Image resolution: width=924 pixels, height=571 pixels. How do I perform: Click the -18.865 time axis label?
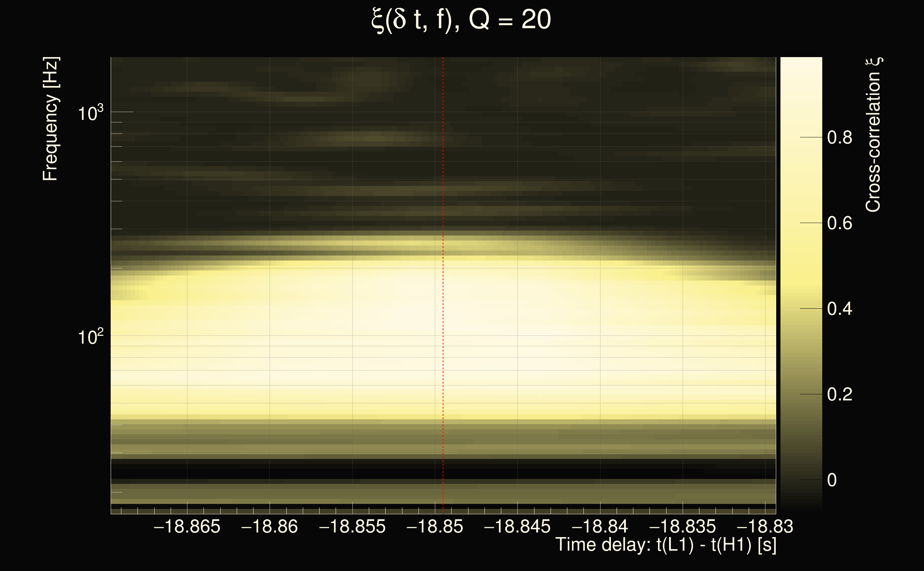point(187,526)
